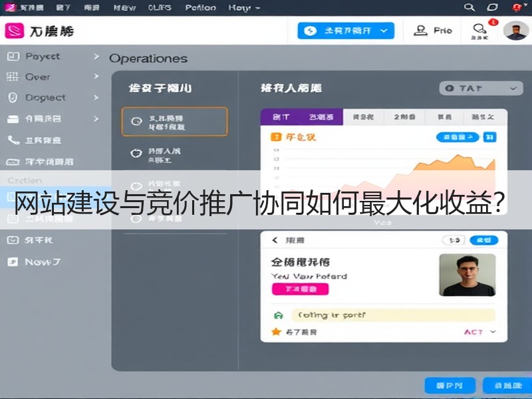Click the back arrow on profile card

point(275,240)
